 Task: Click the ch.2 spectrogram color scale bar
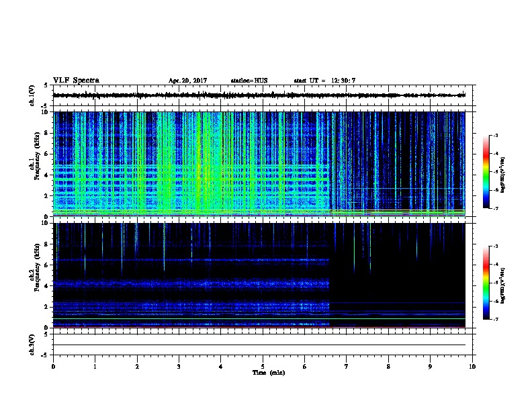[486, 283]
